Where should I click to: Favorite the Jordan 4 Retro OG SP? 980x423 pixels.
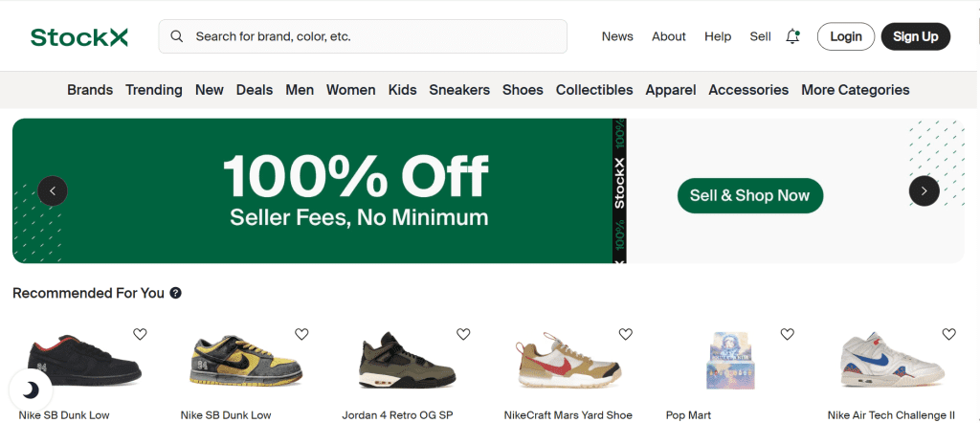tap(463, 334)
